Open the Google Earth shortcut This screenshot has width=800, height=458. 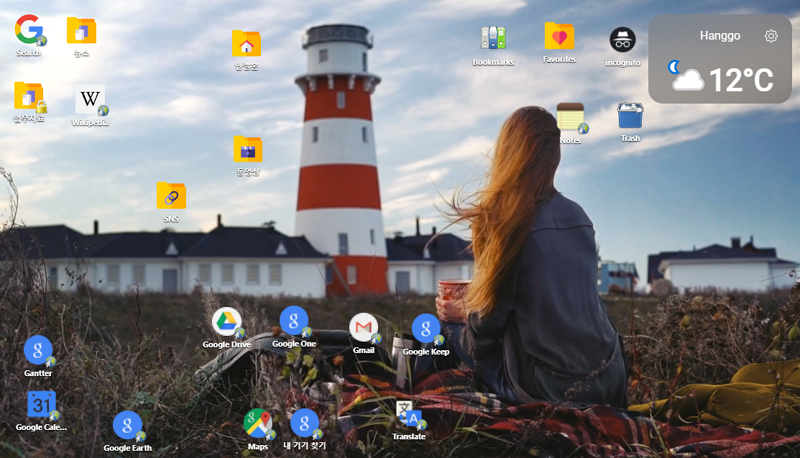128,425
